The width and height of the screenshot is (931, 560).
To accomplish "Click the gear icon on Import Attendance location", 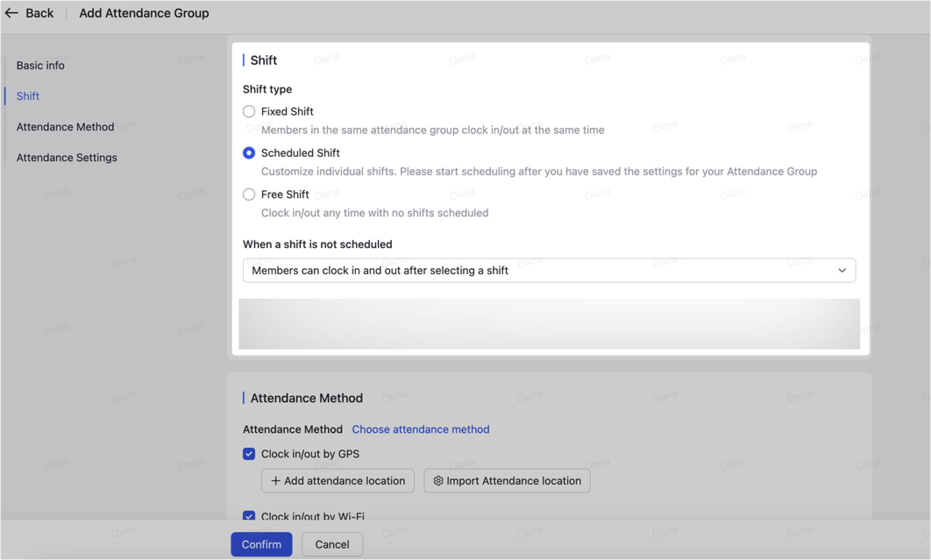I will (x=437, y=481).
